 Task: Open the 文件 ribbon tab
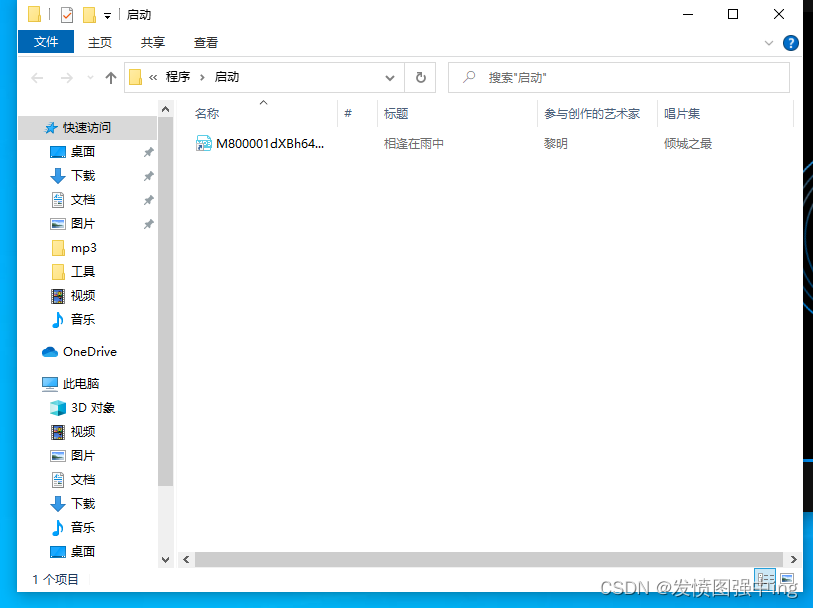(x=46, y=42)
